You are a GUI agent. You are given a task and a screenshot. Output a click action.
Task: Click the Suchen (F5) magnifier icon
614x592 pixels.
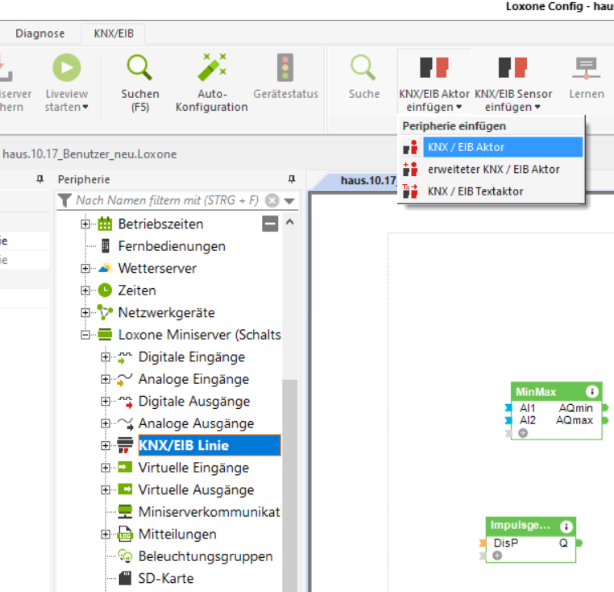point(140,68)
